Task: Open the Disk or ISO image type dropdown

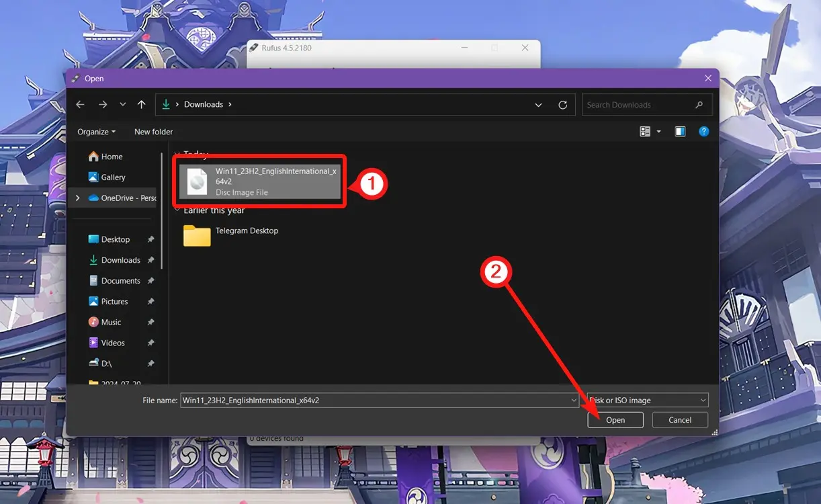Action: (x=703, y=400)
